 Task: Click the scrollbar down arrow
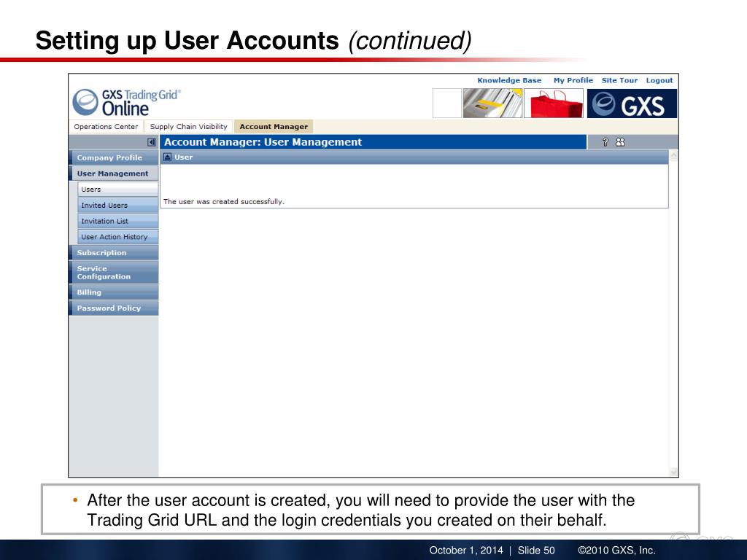click(673, 472)
